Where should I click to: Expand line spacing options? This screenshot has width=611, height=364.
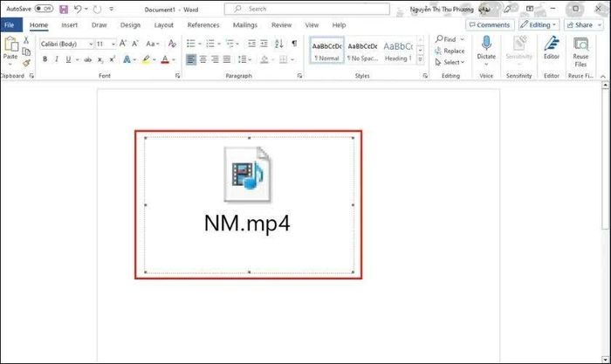click(244, 59)
